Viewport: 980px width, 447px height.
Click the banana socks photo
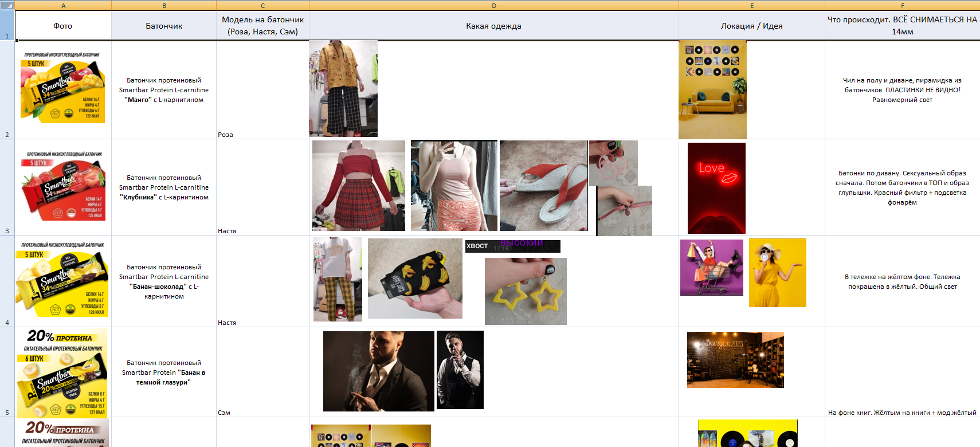(415, 279)
